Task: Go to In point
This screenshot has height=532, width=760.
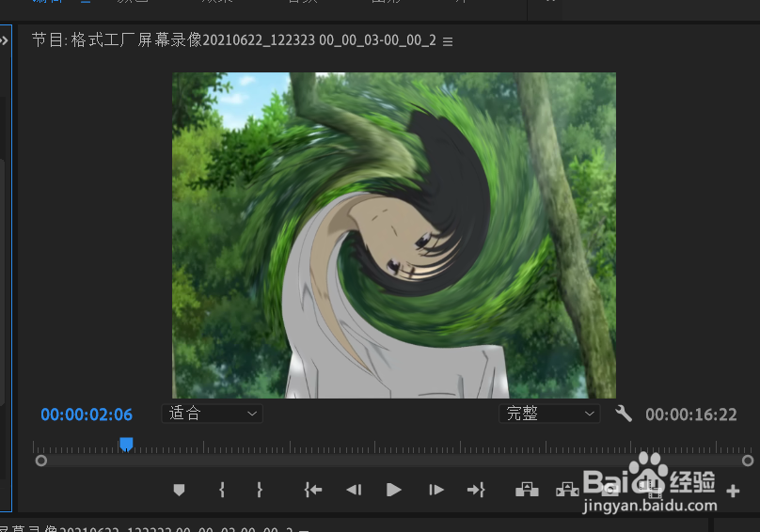Action: coord(313,490)
